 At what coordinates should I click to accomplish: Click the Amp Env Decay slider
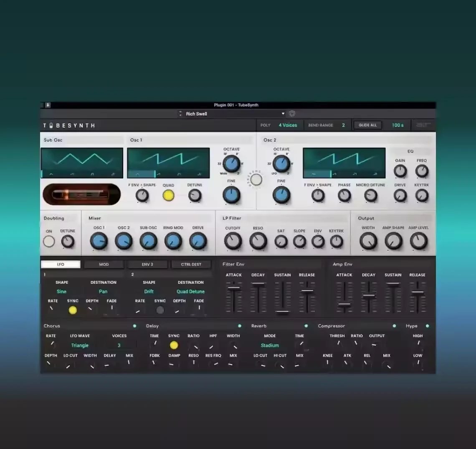pyautogui.click(x=369, y=295)
